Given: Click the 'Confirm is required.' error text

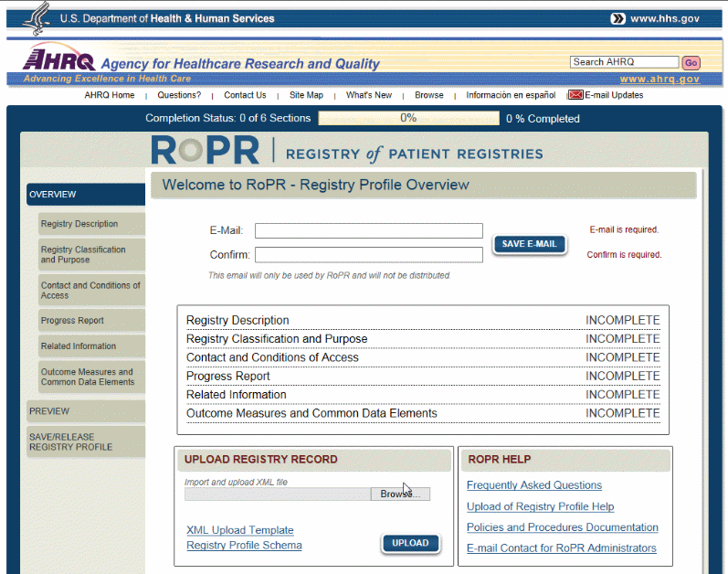Looking at the screenshot, I should (624, 255).
